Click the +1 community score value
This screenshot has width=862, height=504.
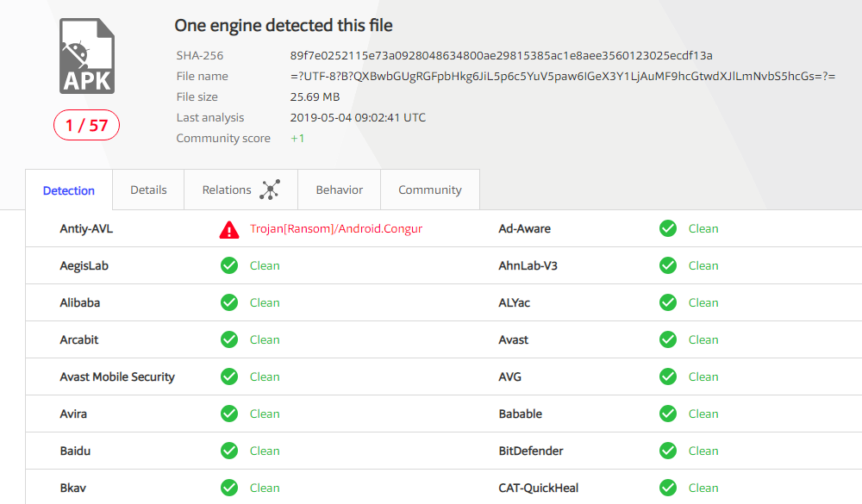pos(297,138)
